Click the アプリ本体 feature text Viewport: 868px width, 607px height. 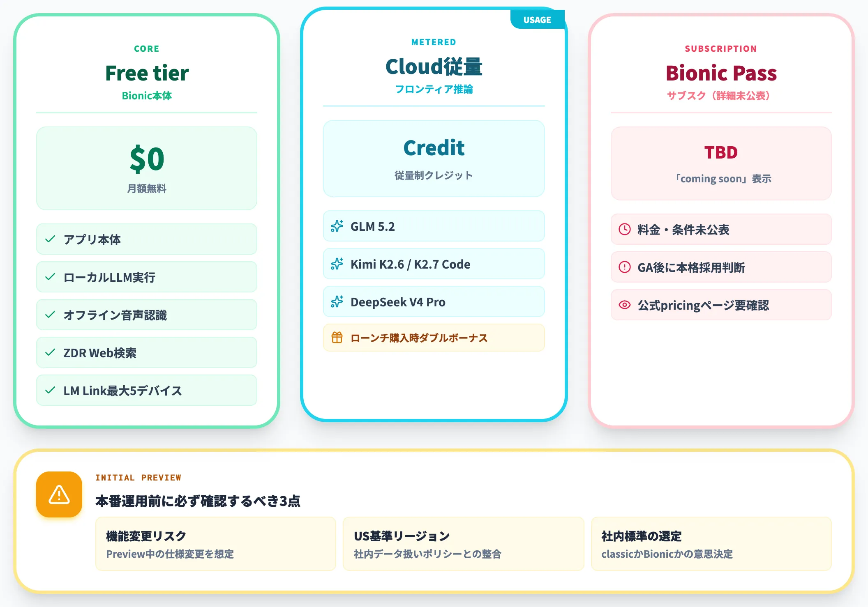point(92,239)
